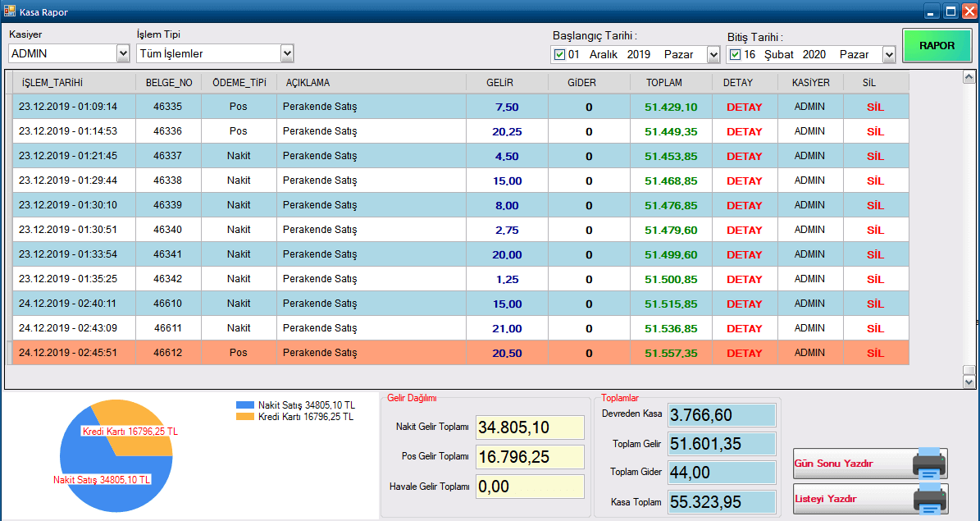The image size is (980, 521).
Task: Select the row dated 24.12.2019 - 02:43:09
Action: coord(461,328)
